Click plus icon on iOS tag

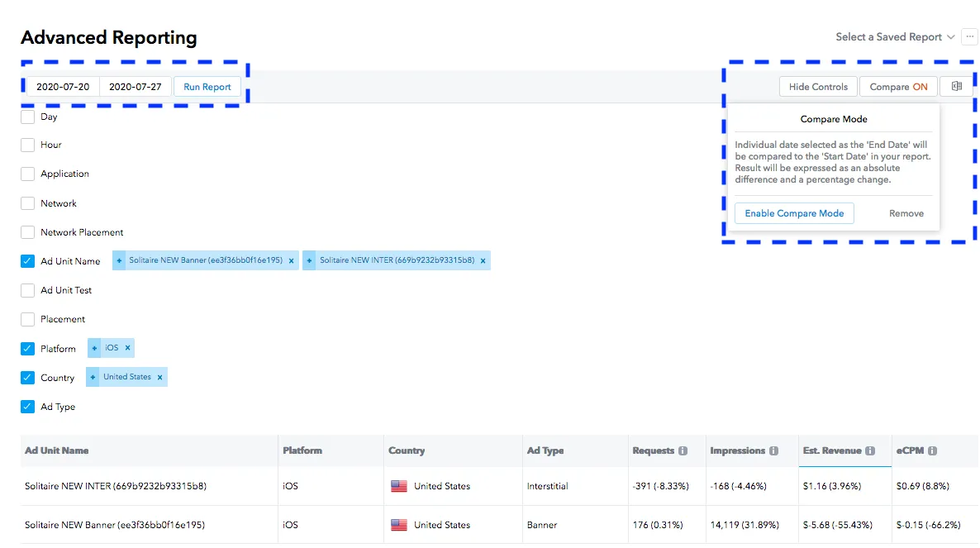click(x=94, y=348)
